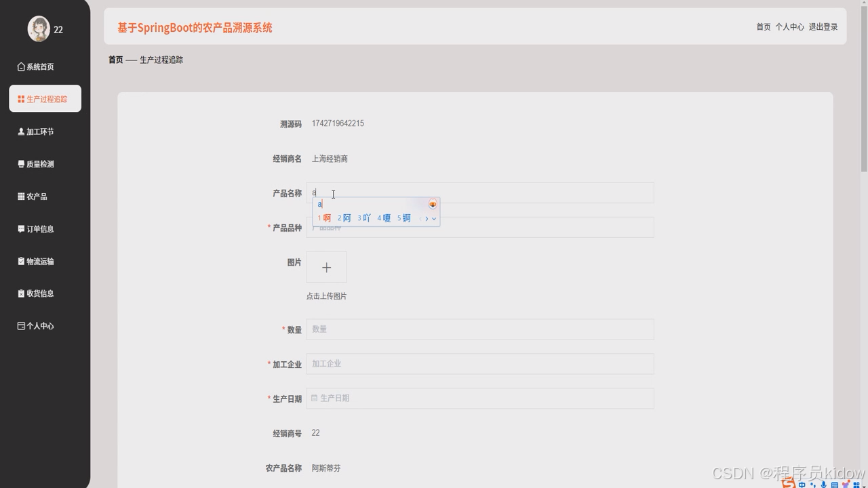Toggle the soft keyboard icon in IME bar

[x=834, y=484]
